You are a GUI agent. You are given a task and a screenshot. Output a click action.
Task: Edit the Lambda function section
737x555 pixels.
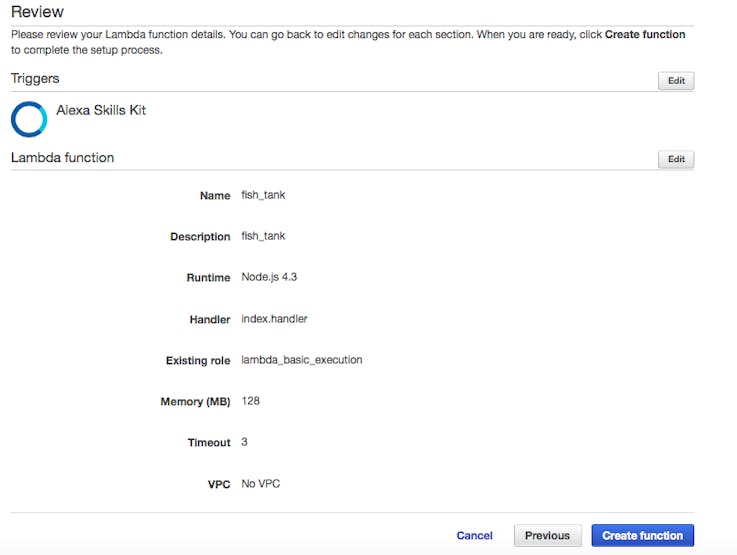click(676, 159)
